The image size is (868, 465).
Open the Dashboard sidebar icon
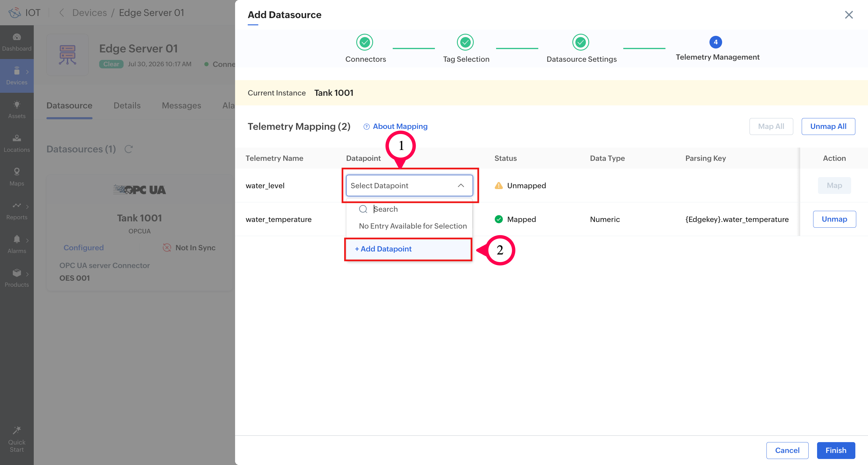pyautogui.click(x=17, y=37)
